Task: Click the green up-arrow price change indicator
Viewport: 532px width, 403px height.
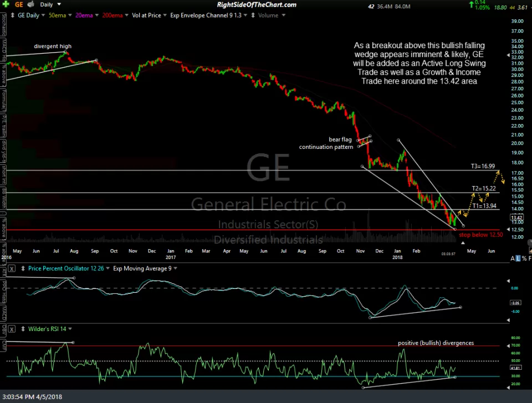Action: 471,4
